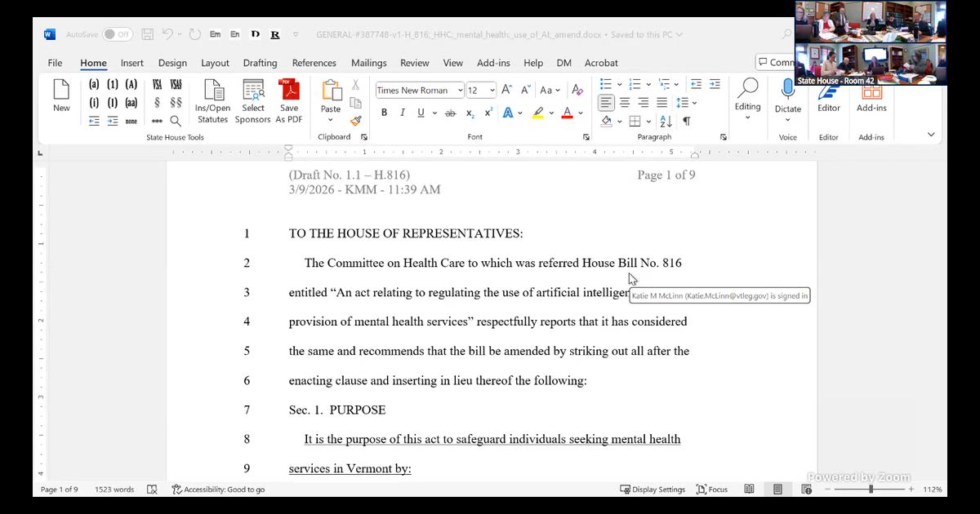The width and height of the screenshot is (980, 514).
Task: Open Display Settings in the status bar
Action: point(653,490)
